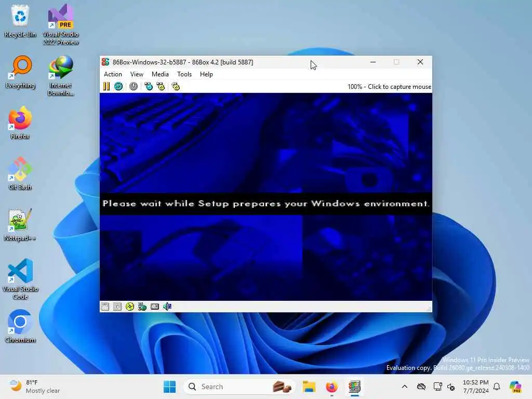The width and height of the screenshot is (532, 399).
Task: Open the Windows Start menu
Action: 170,387
